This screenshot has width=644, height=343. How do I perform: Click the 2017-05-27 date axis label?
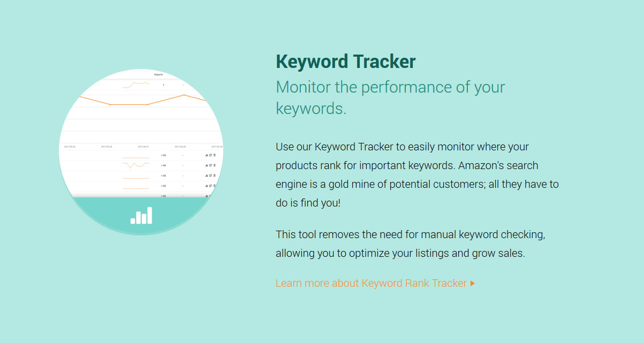[x=143, y=147]
